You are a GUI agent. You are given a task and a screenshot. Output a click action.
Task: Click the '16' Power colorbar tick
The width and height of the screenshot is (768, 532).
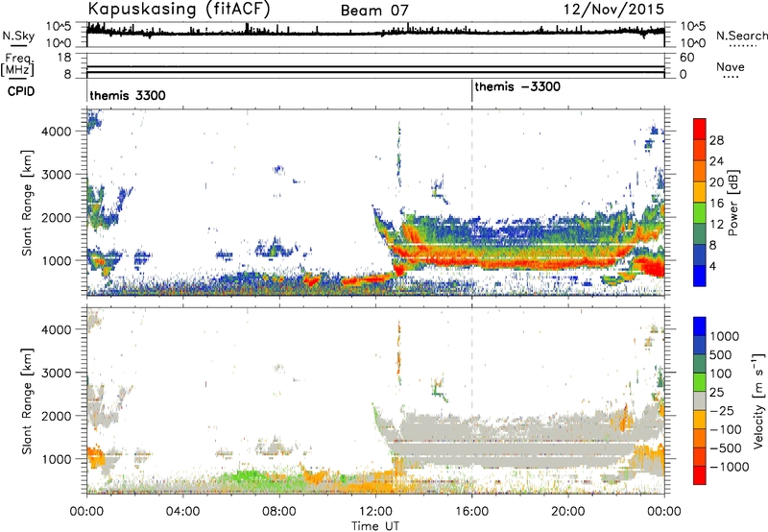tap(716, 204)
